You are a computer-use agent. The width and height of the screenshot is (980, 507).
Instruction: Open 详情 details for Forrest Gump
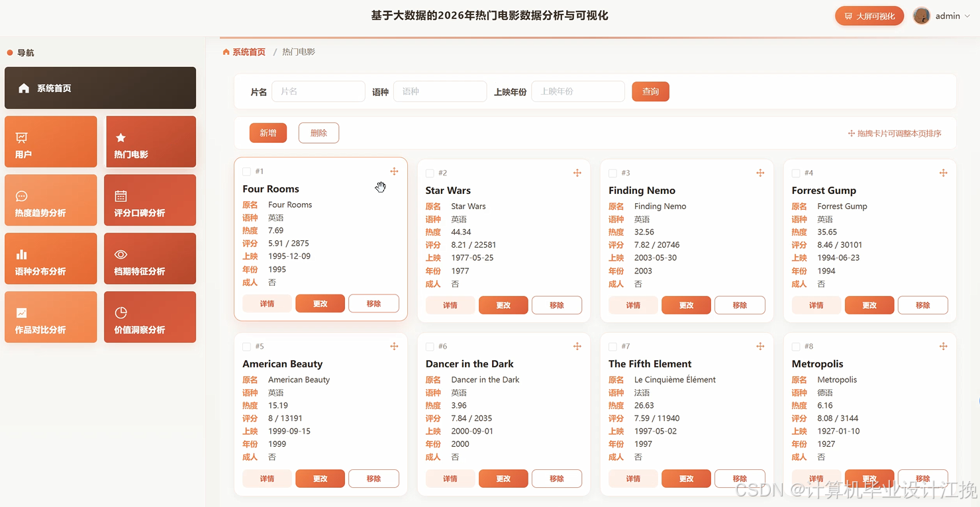click(816, 305)
